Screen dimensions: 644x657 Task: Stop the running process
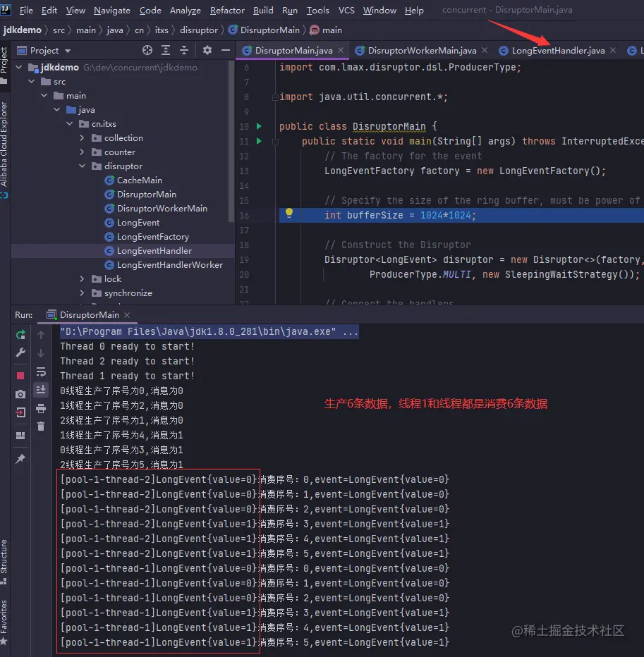[x=20, y=376]
